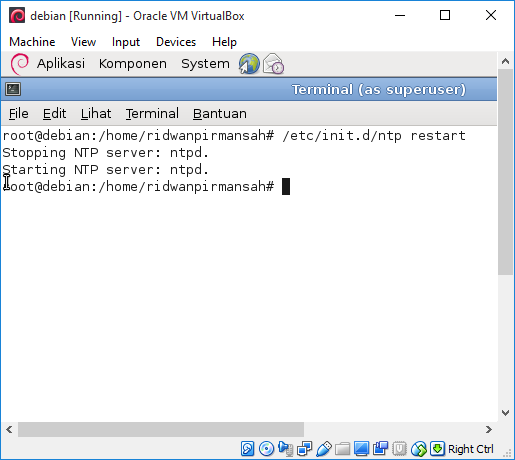Open the View menu

click(83, 42)
